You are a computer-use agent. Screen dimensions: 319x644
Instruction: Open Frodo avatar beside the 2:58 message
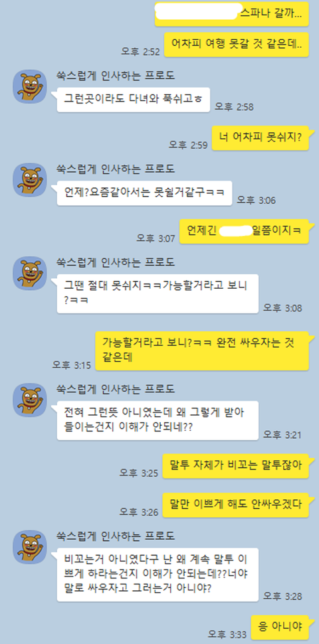pyautogui.click(x=30, y=86)
